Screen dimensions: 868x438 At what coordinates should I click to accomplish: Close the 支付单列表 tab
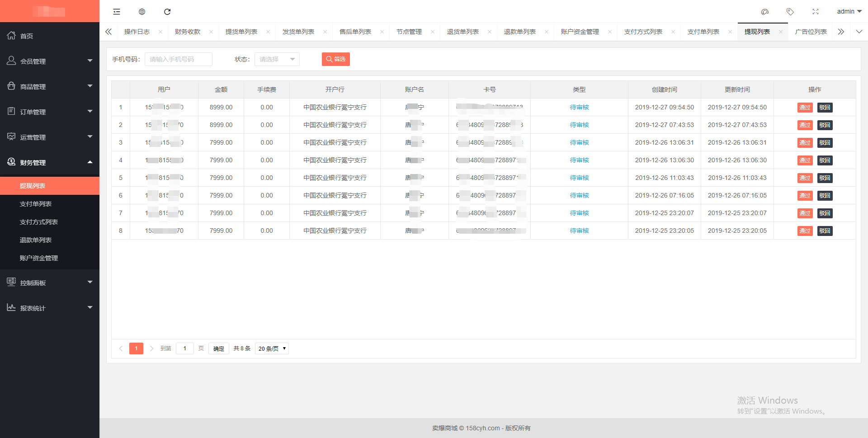coord(730,32)
